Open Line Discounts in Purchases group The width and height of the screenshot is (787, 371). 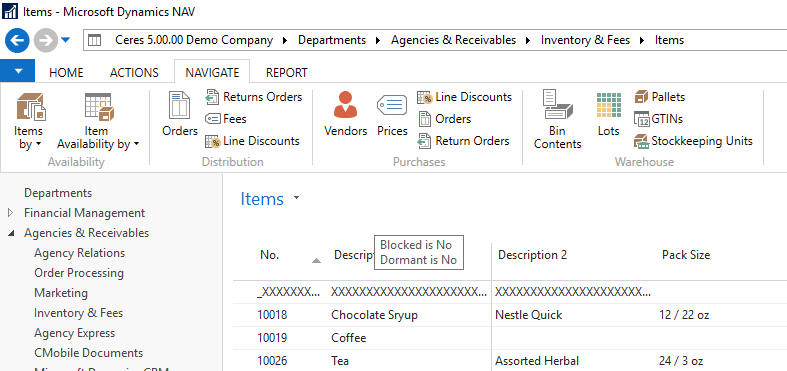tap(465, 97)
